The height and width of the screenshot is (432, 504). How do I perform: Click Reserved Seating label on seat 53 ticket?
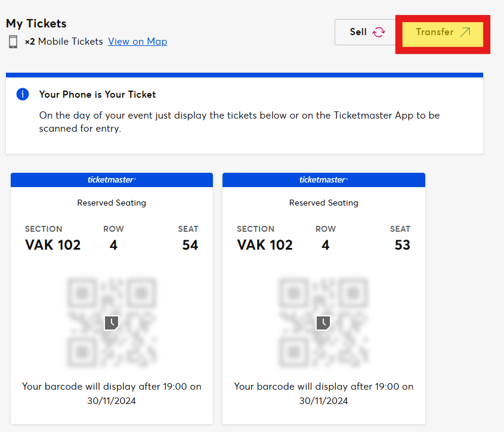click(323, 203)
